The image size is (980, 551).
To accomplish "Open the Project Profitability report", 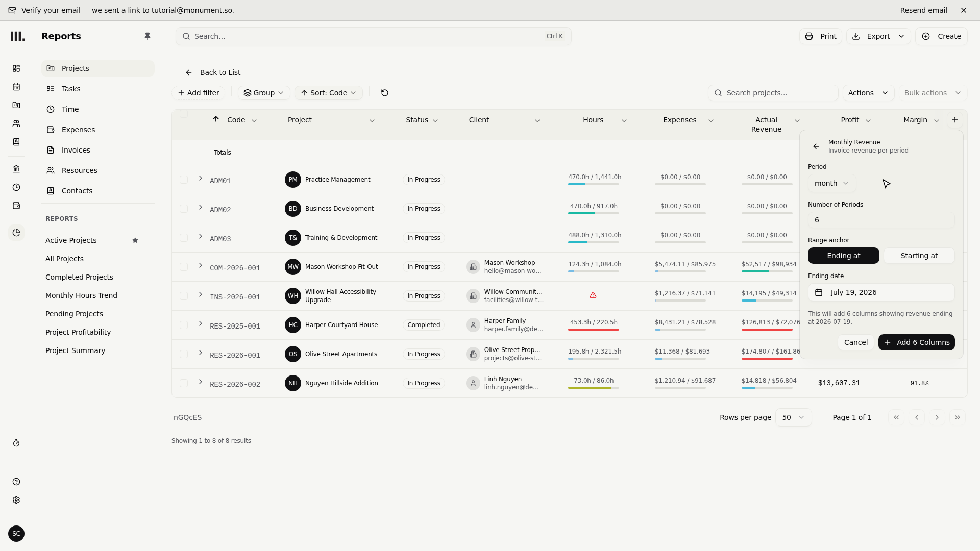I will coord(78,332).
